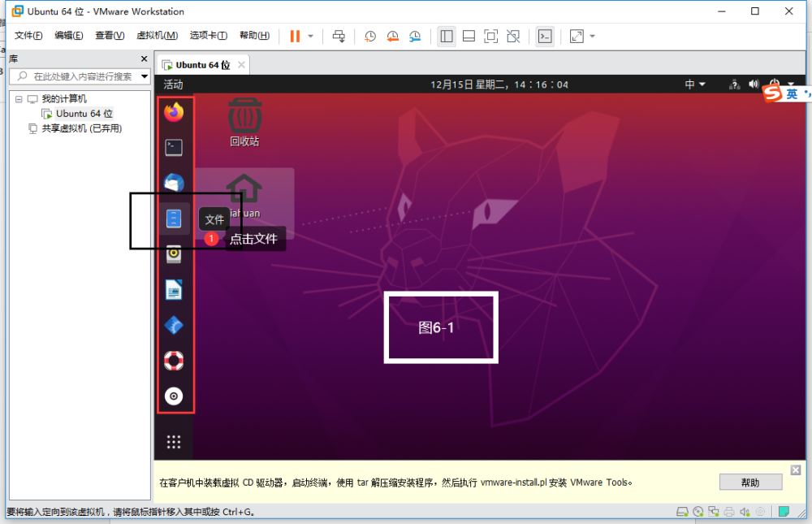
Task: Launch Thunderbird mail from the dock
Action: click(174, 183)
